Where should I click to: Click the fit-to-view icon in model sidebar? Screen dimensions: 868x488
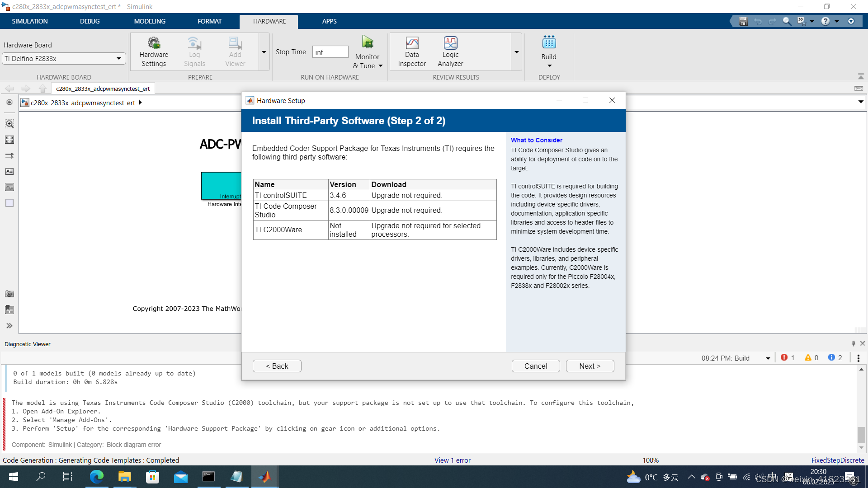pyautogui.click(x=9, y=140)
